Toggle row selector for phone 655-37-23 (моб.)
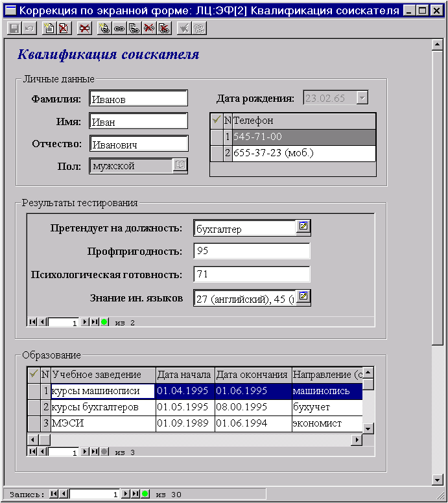This screenshot has width=448, height=503. [217, 153]
